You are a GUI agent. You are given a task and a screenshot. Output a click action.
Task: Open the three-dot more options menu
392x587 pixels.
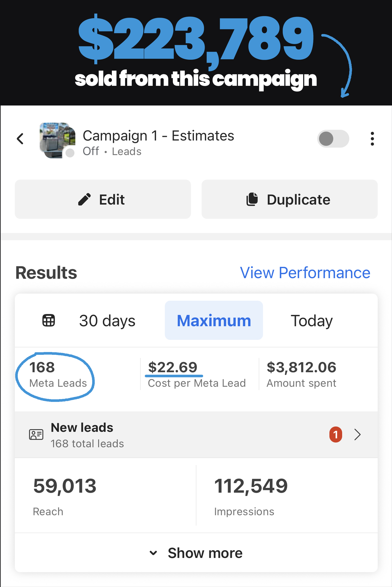(x=372, y=139)
